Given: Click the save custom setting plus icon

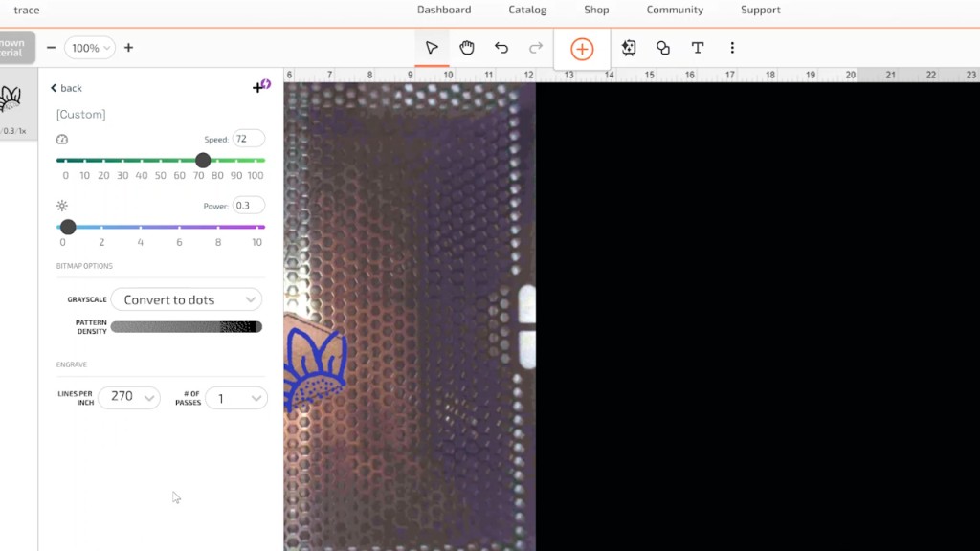Looking at the screenshot, I should pos(260,86).
